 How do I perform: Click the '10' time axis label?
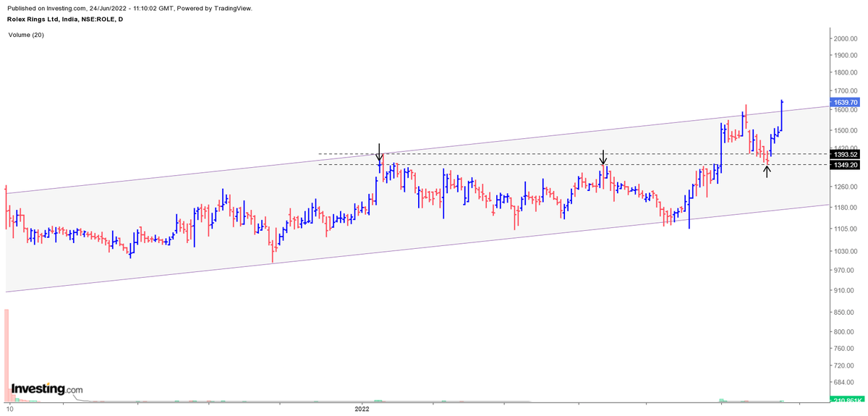(9, 409)
